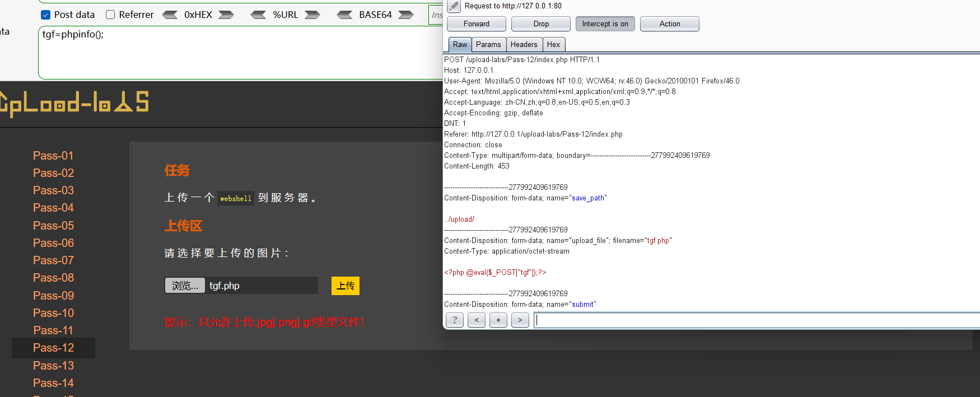980x397 pixels.
Task: Open Pass-05 in the sidebar
Action: point(53,226)
